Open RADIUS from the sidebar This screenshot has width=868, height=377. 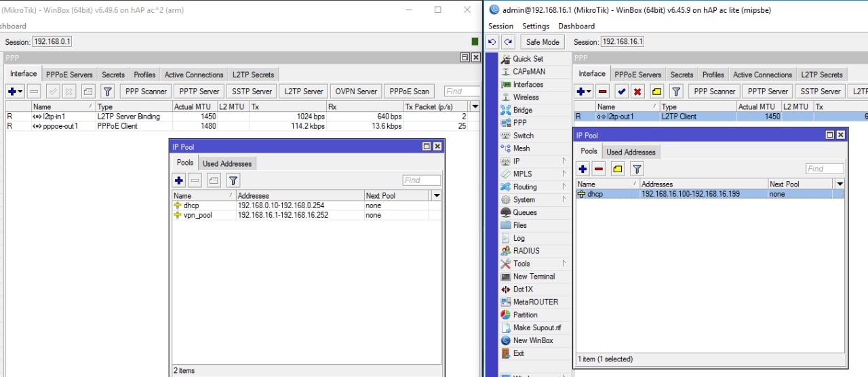point(526,252)
